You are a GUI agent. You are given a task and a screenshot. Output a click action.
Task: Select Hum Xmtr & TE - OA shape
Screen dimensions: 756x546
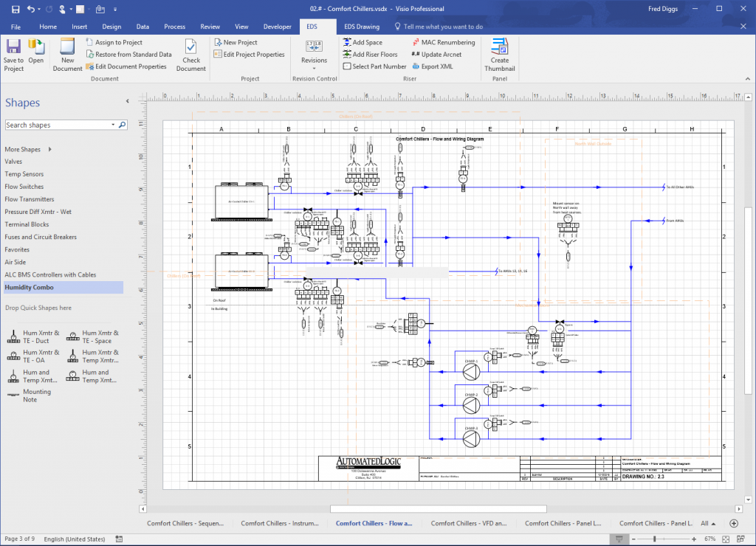34,356
